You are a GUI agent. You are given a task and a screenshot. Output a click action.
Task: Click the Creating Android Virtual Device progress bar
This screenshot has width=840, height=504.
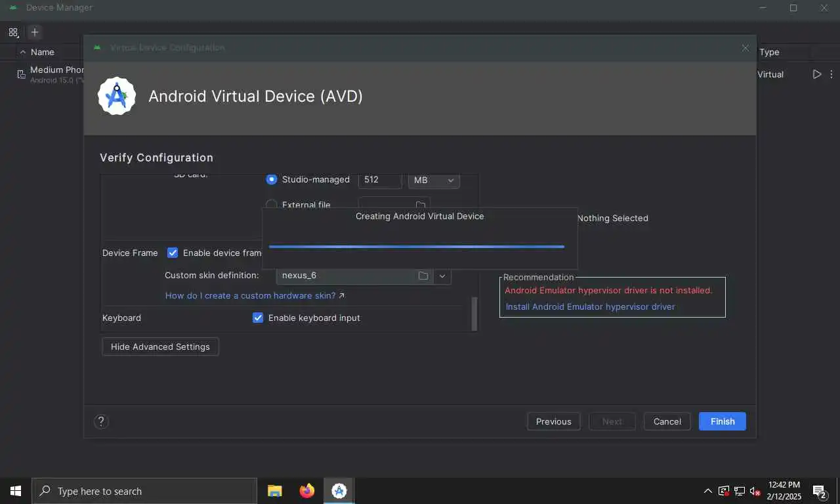click(x=417, y=247)
